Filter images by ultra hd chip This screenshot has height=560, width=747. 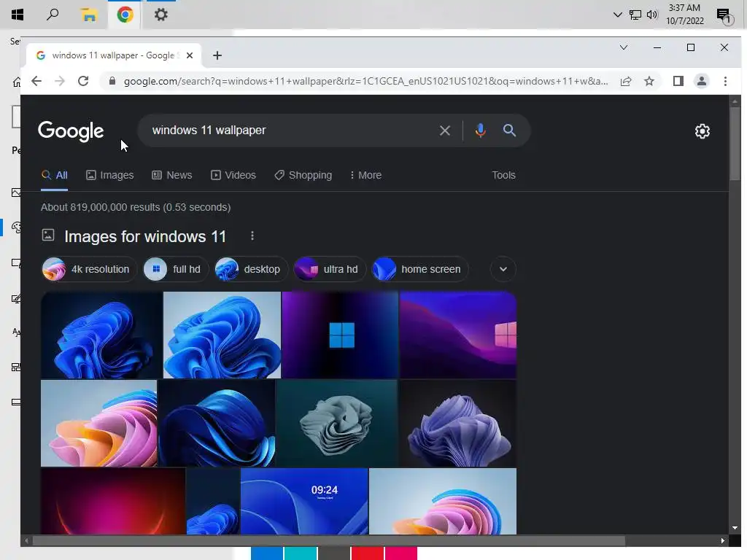tap(329, 269)
